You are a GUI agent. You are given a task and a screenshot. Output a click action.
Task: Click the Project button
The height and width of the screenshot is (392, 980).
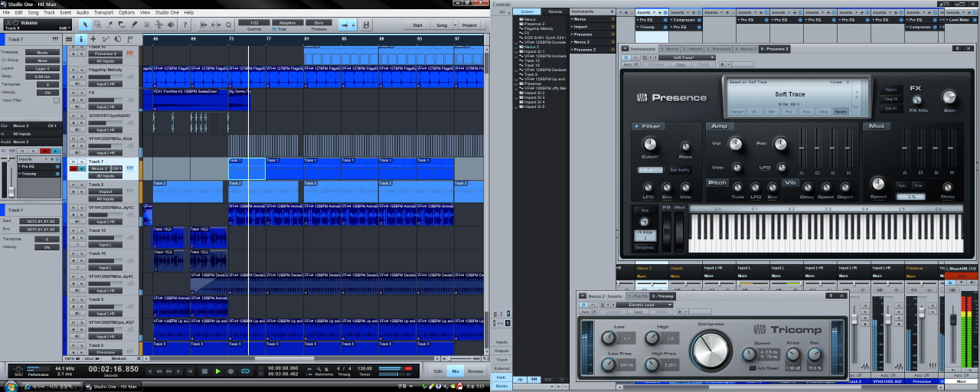click(469, 24)
